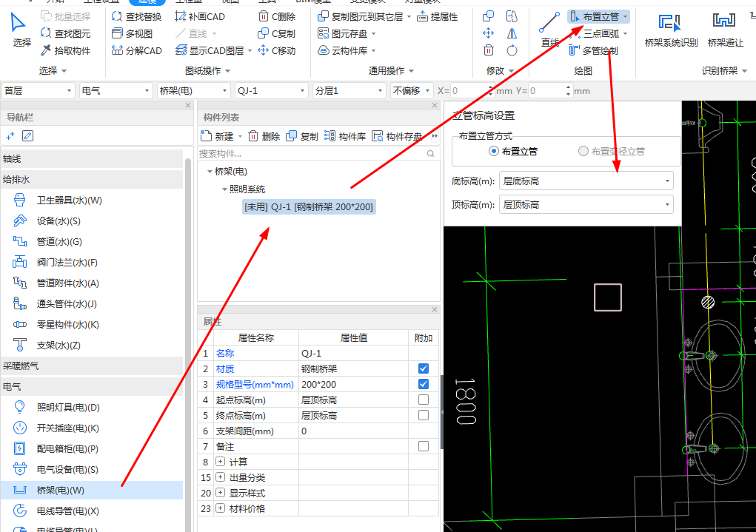This screenshot has width=756, height=532.
Task: Click 分解CAD tool
Action: click(x=137, y=50)
